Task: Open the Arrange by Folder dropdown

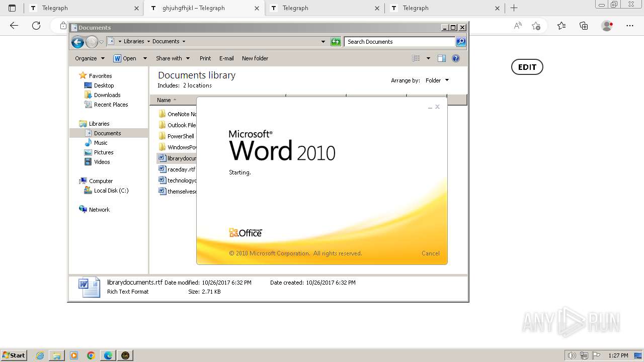Action: click(x=437, y=80)
